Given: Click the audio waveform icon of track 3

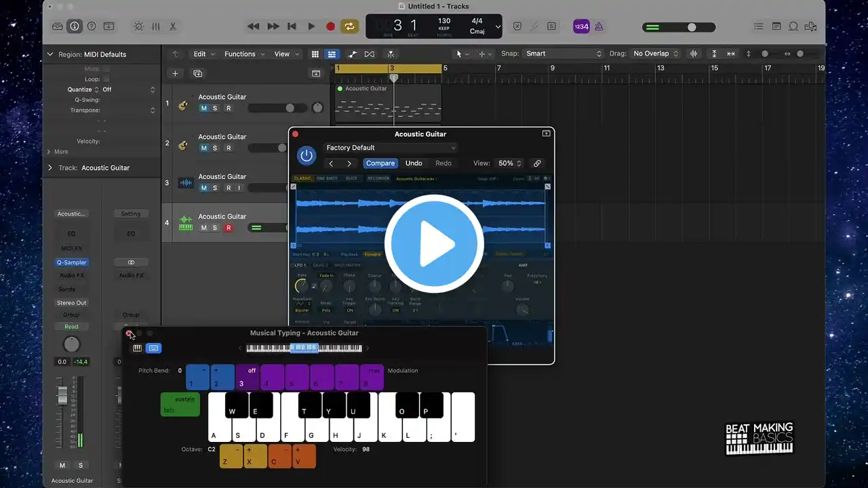Looking at the screenshot, I should click(x=185, y=184).
